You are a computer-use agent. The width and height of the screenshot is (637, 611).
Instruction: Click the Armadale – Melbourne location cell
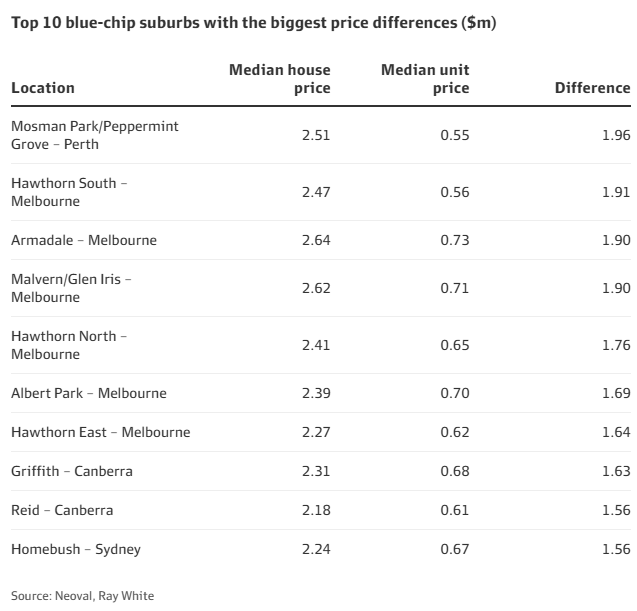pyautogui.click(x=84, y=240)
